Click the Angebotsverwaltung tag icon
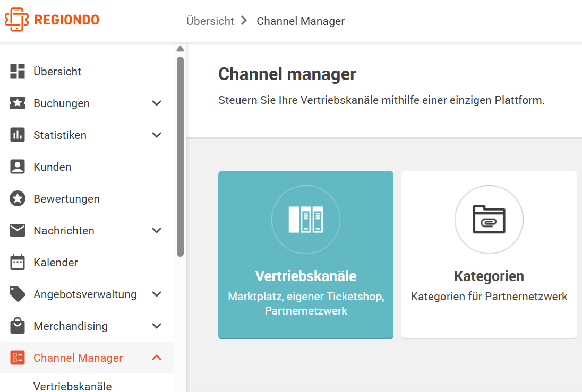 point(18,294)
